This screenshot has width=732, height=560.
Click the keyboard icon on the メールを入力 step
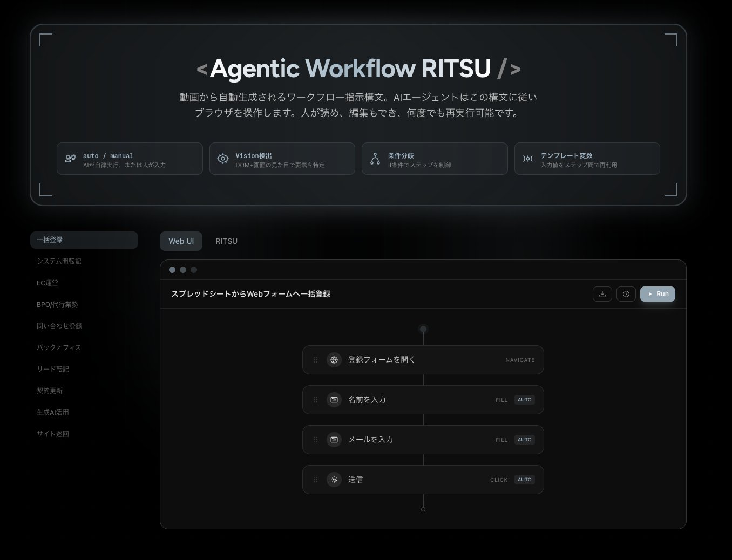[x=334, y=440]
